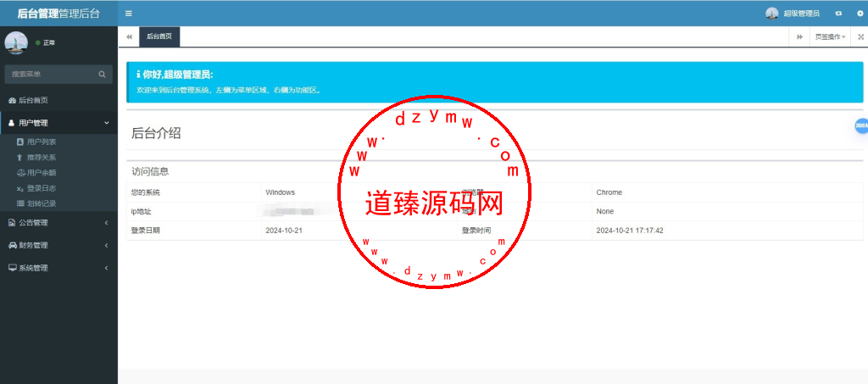The image size is (868, 384).
Task: Open 用户余额 via its scales icon
Action: pos(20,173)
